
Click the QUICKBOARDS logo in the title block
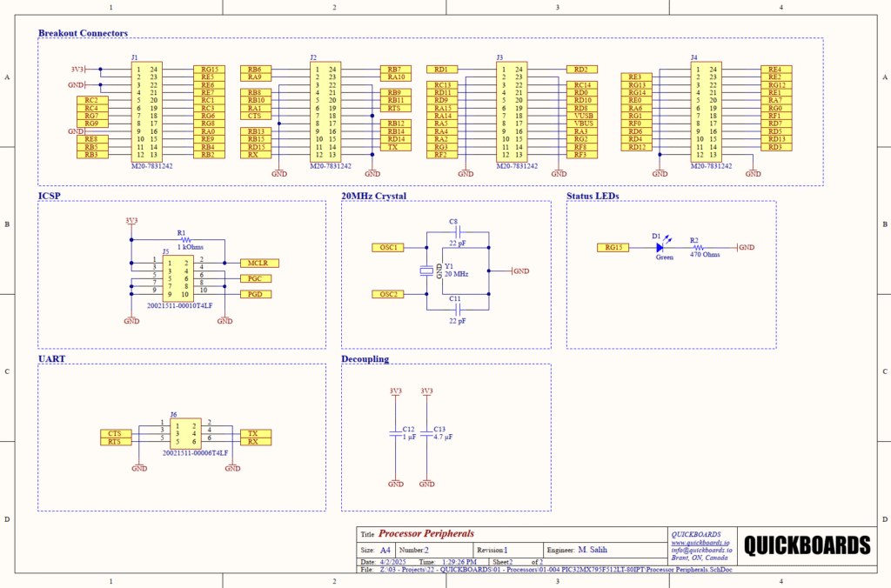click(810, 545)
